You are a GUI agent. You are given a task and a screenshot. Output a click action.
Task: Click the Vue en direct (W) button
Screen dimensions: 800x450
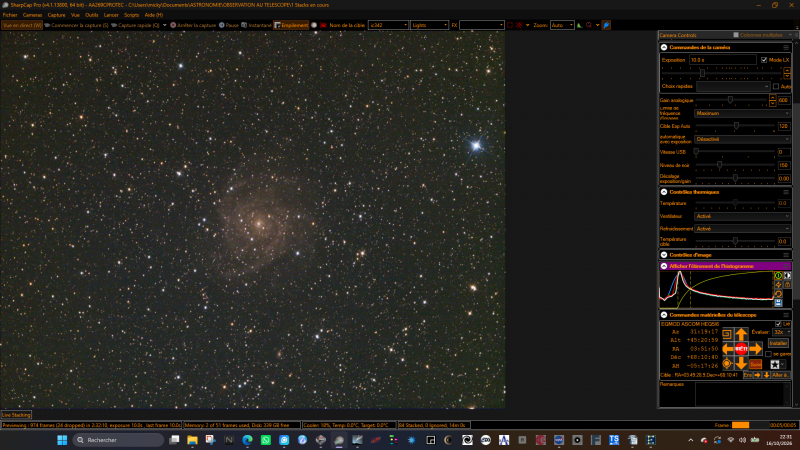tap(22, 25)
